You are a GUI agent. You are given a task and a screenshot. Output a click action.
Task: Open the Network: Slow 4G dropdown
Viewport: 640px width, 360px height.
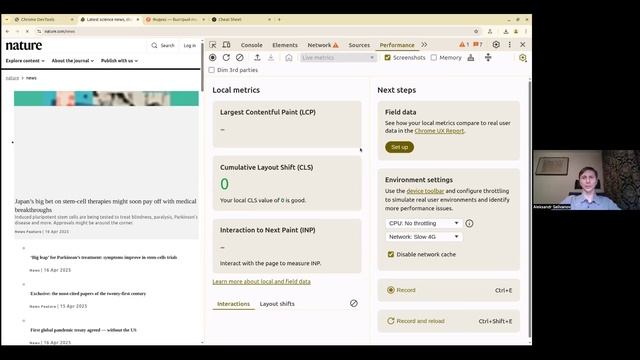pyautogui.click(x=424, y=237)
